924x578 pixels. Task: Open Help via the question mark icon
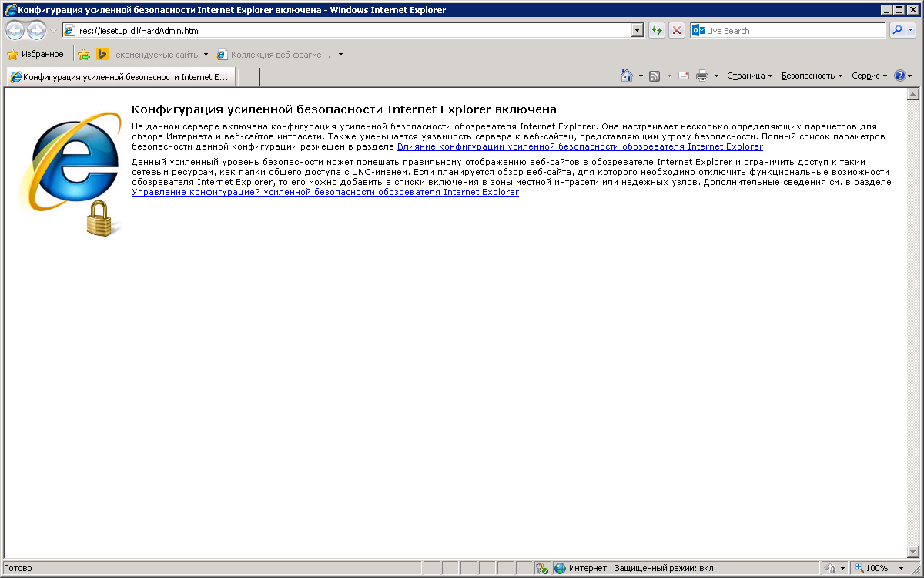[899, 76]
